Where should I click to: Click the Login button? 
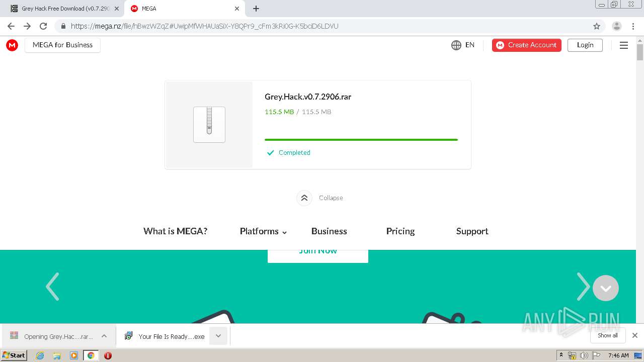tap(585, 45)
